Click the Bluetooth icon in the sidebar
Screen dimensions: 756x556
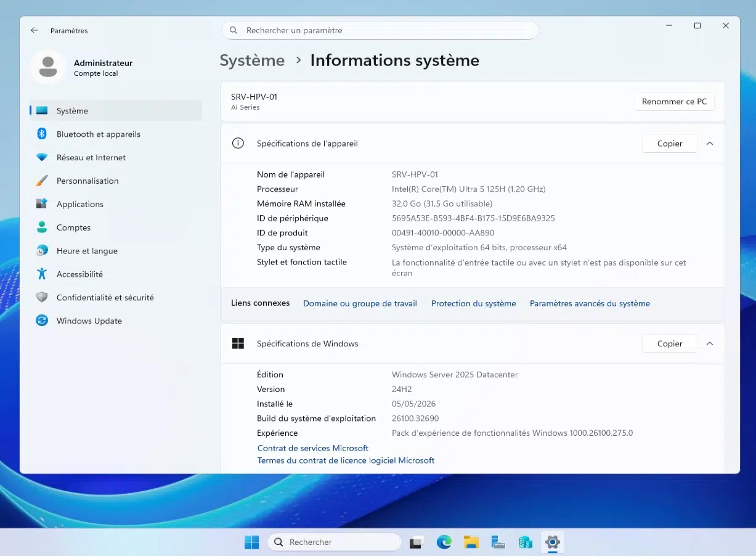[x=42, y=134]
